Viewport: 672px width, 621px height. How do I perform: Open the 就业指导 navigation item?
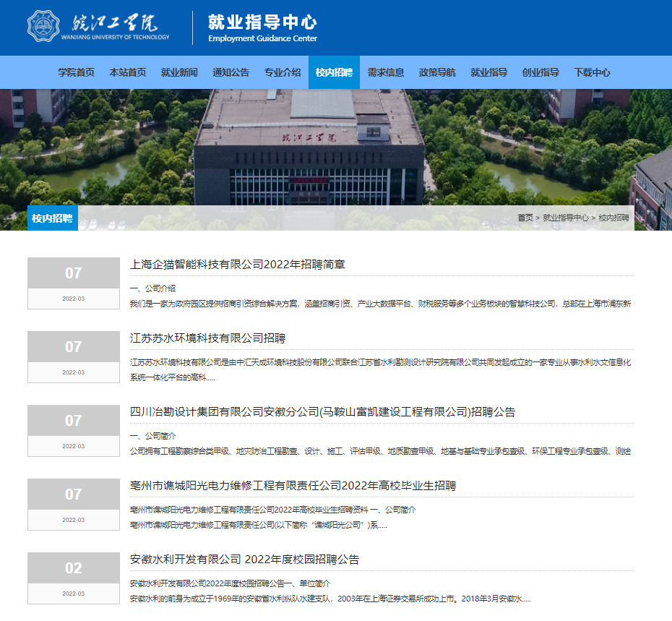(x=489, y=72)
